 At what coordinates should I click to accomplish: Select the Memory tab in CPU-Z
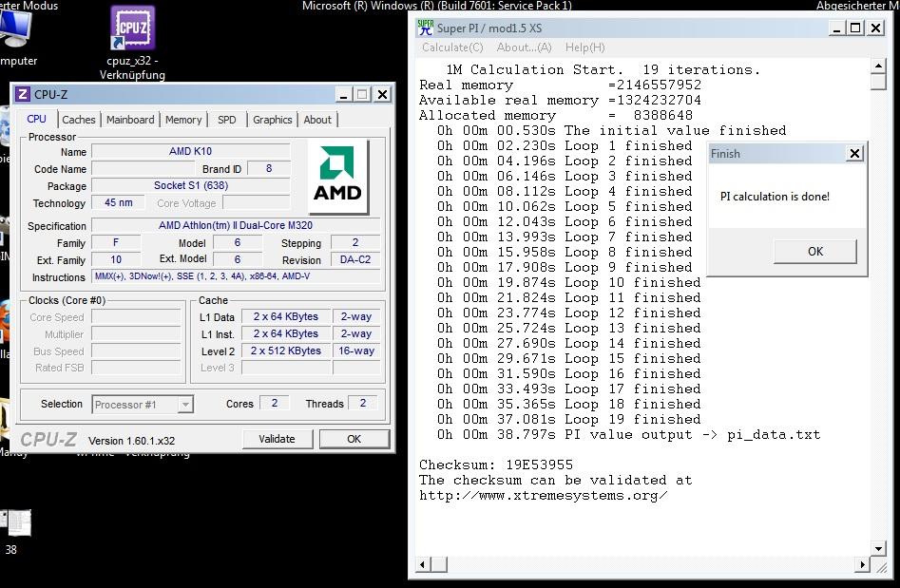[183, 120]
